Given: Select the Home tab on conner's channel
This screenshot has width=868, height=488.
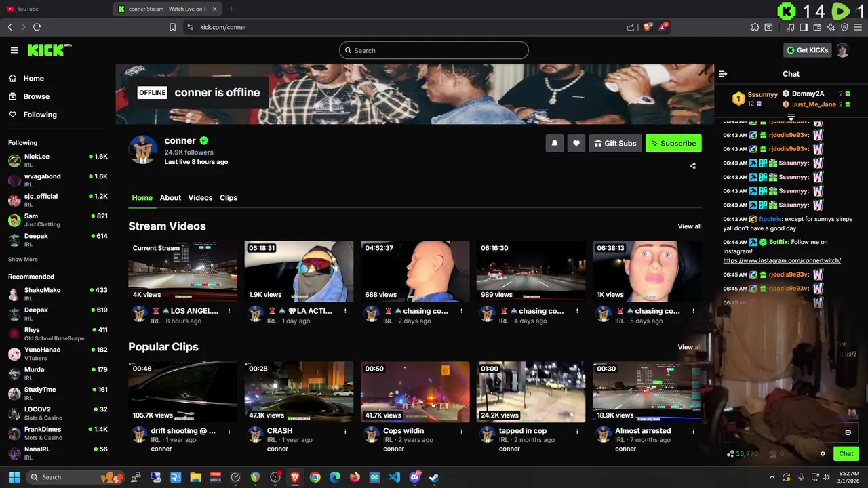Looking at the screenshot, I should 142,197.
